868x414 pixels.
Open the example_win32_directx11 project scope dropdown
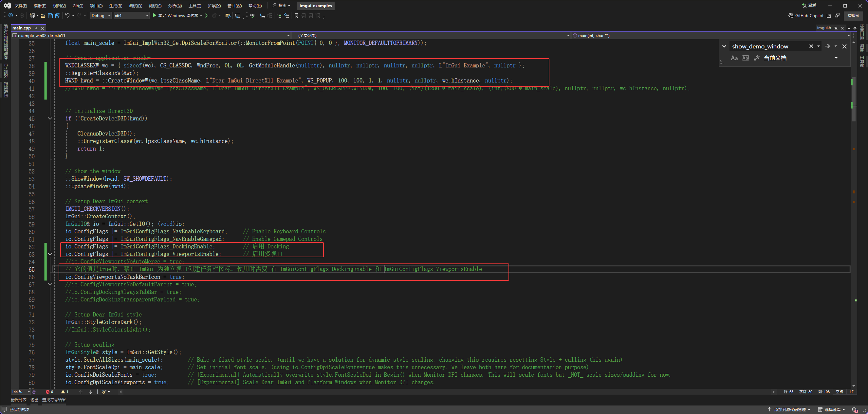(x=151, y=35)
